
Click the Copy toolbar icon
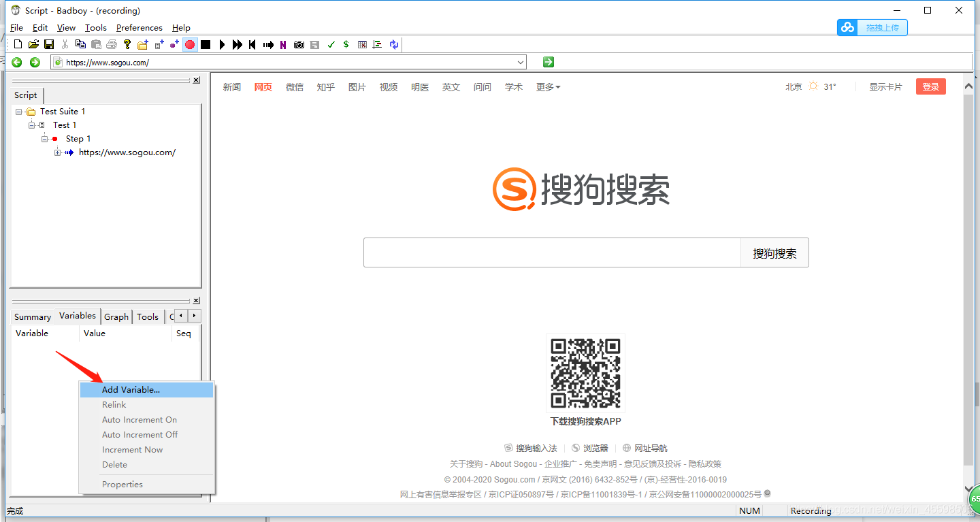click(80, 44)
